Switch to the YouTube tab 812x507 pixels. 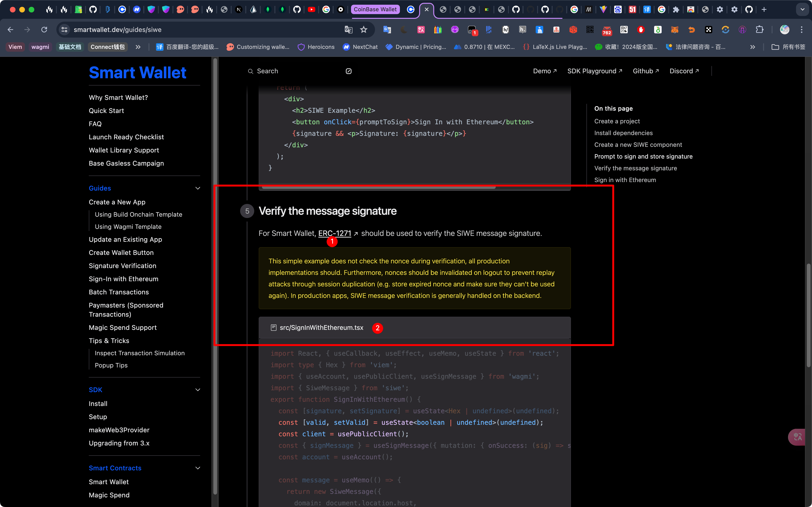pyautogui.click(x=312, y=9)
